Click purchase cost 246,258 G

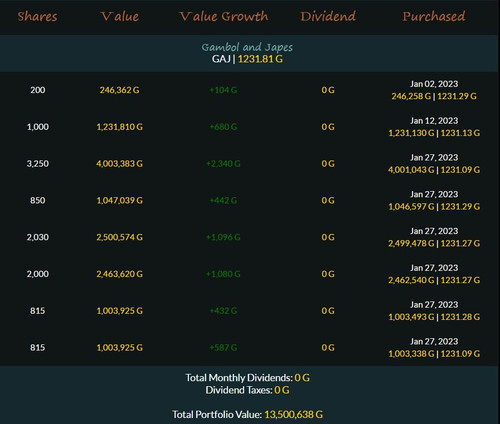pyautogui.click(x=411, y=96)
